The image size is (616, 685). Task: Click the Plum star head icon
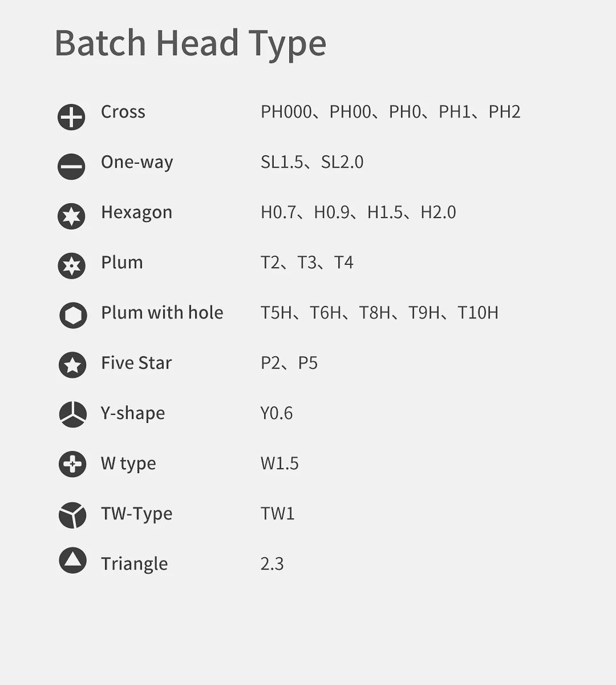click(x=71, y=266)
